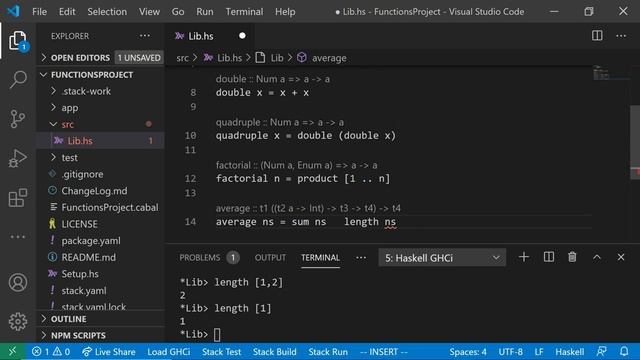Change language mode Haskell in status bar

569,351
